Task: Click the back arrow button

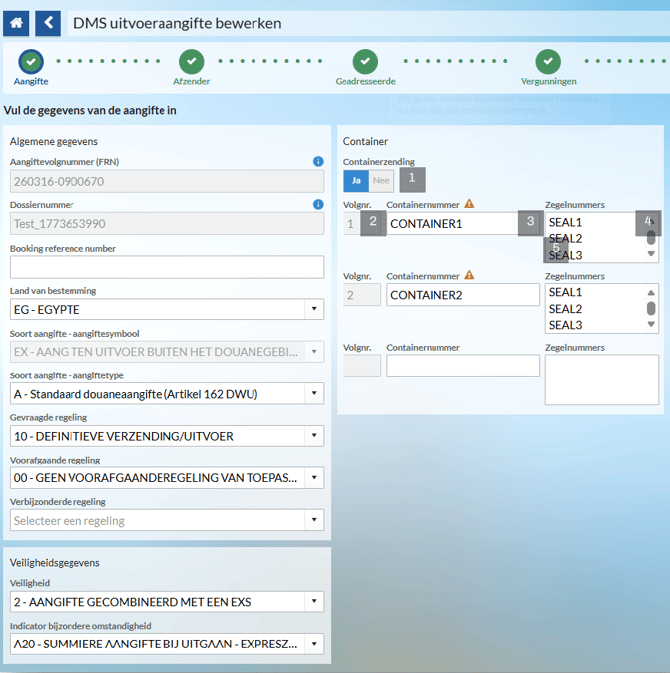Action: pos(48,23)
